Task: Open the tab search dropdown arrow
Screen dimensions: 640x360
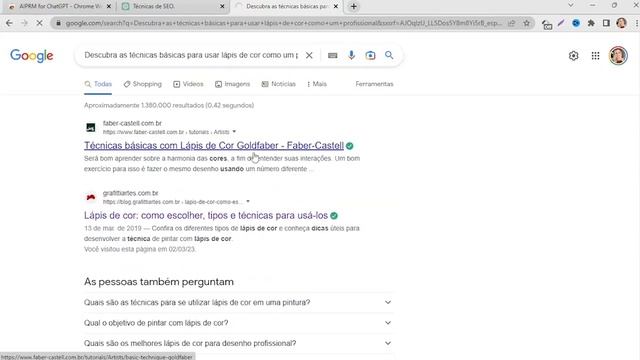Action: tap(571, 5)
